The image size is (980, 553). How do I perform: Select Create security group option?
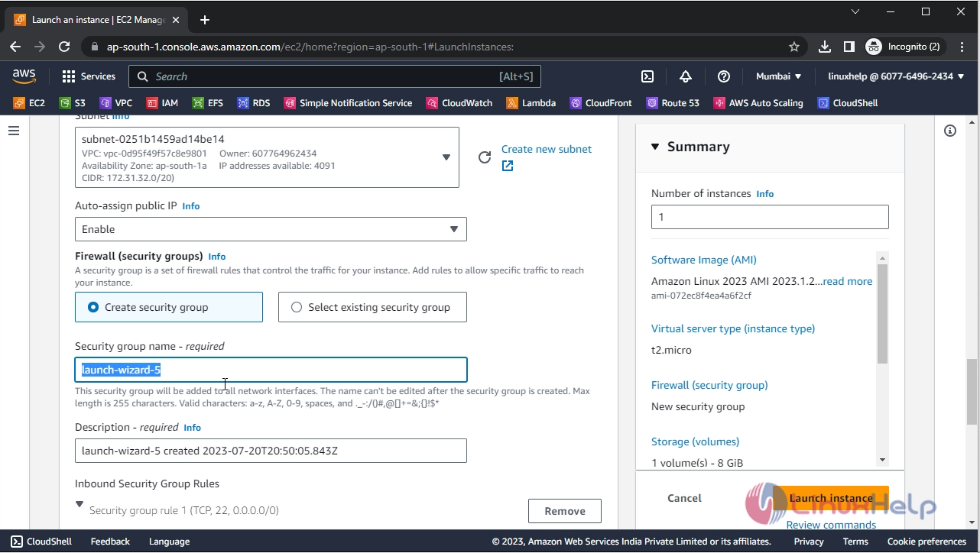click(169, 307)
